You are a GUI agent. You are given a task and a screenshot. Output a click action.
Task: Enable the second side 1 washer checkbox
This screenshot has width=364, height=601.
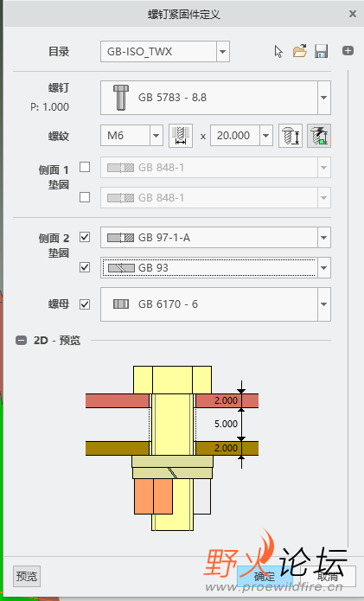point(85,197)
